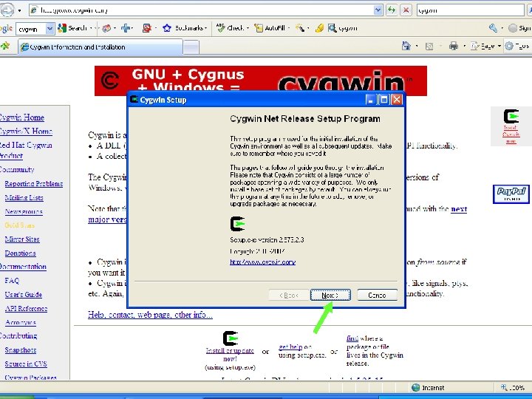
Task: Click the 'get help' link
Action: click(x=290, y=347)
